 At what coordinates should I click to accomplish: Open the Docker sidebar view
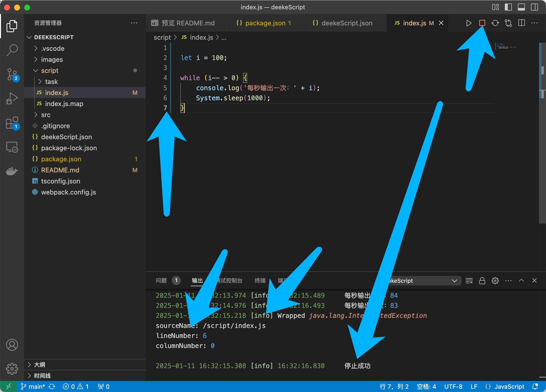tap(12, 171)
